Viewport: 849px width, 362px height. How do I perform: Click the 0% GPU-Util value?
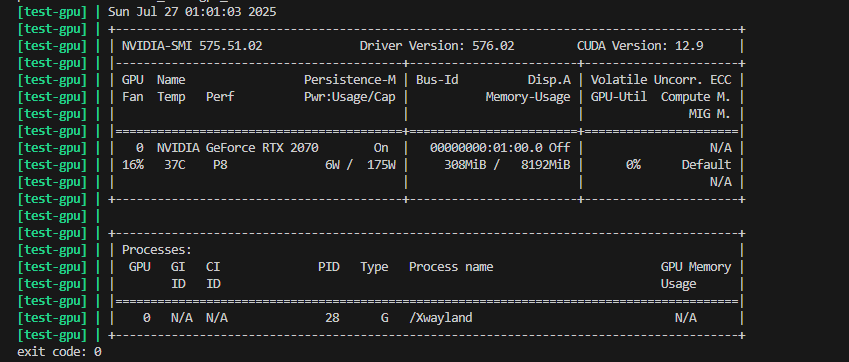[634, 164]
